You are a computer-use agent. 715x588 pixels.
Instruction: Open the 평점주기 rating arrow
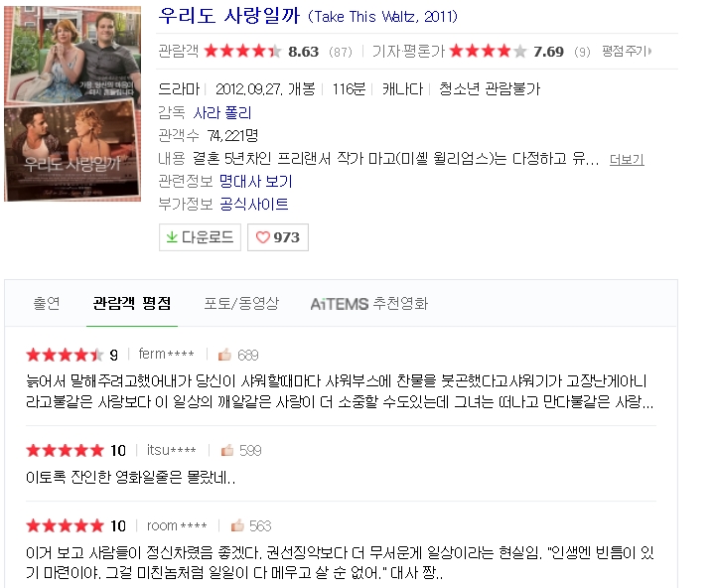649,51
